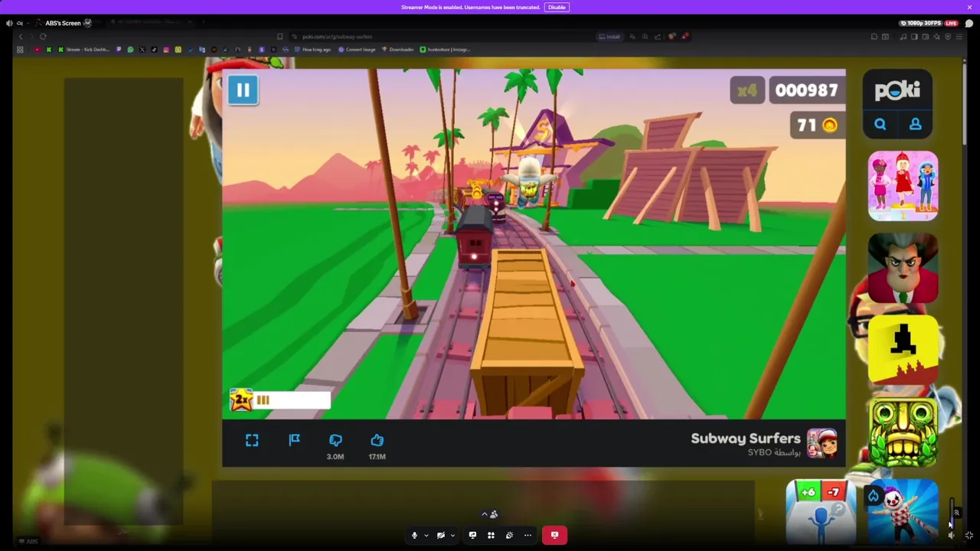Open the How long ago bookmark

[312, 50]
